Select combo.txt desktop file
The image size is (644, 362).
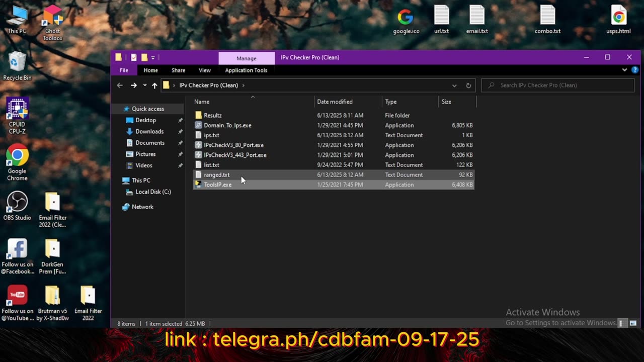(x=547, y=20)
